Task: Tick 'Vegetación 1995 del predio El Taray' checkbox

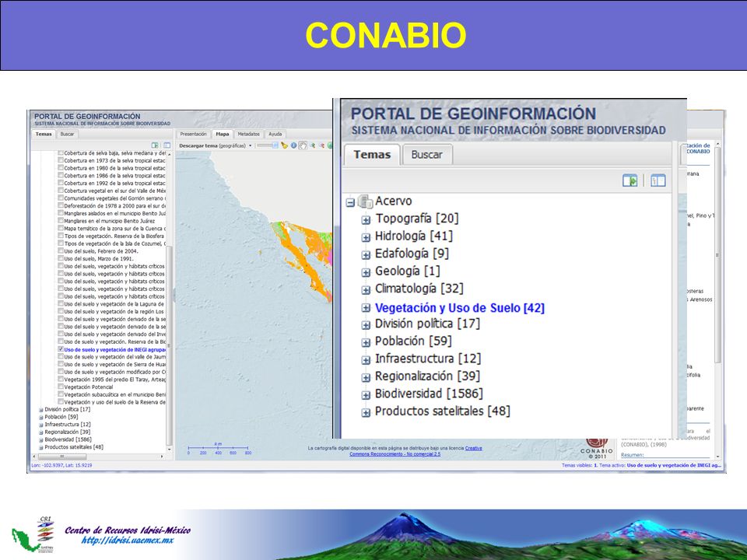Action: pyautogui.click(x=61, y=380)
